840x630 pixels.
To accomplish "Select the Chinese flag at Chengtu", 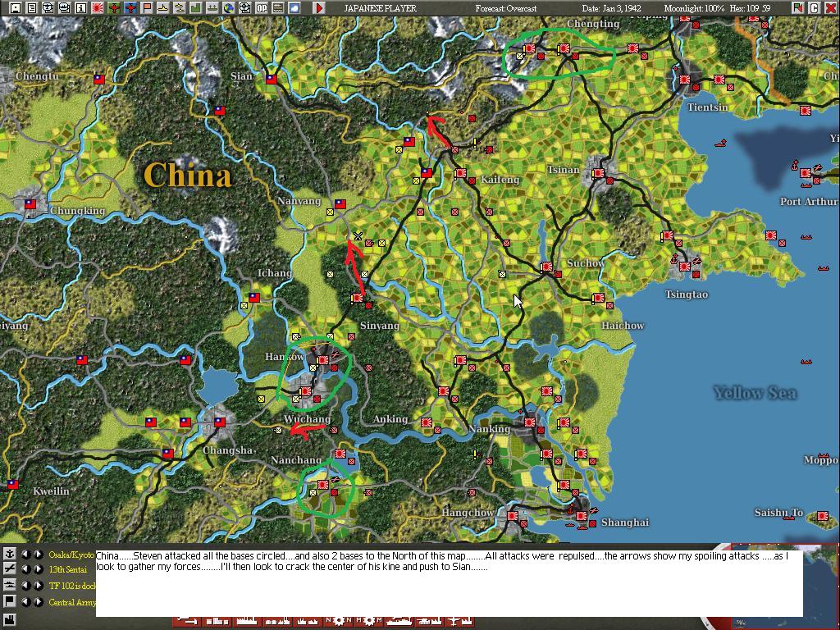I will [99, 80].
